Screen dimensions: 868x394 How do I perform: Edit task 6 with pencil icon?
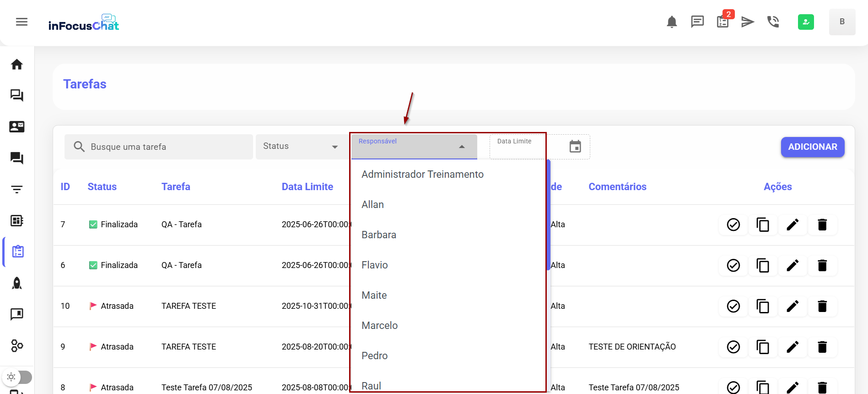pos(793,266)
